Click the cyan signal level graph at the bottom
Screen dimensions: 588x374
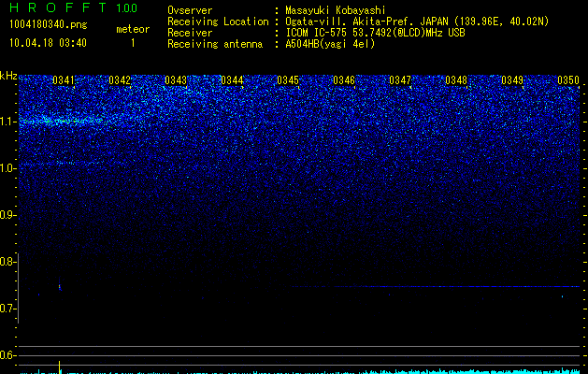(x=300, y=371)
